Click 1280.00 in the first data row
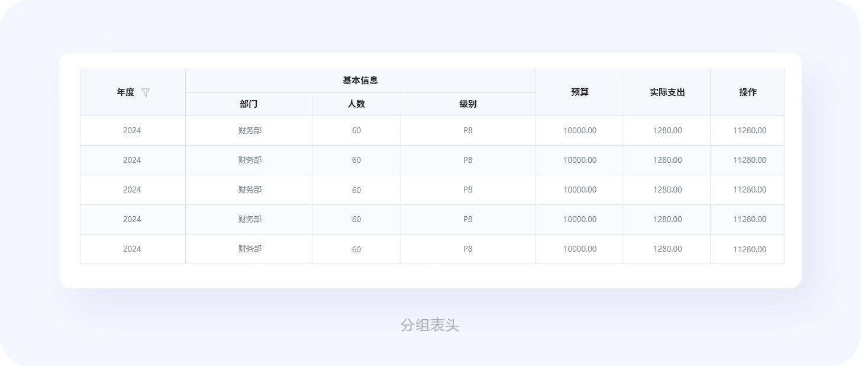868x366 pixels. click(x=667, y=130)
